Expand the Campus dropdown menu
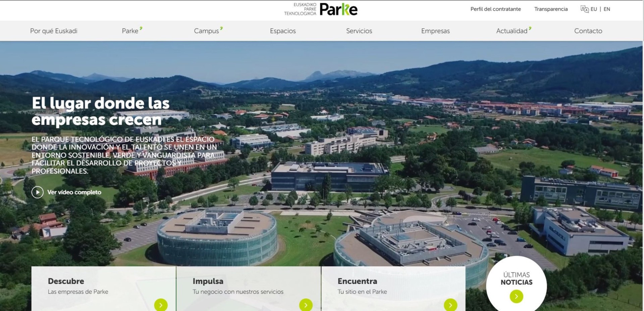 [x=207, y=31]
